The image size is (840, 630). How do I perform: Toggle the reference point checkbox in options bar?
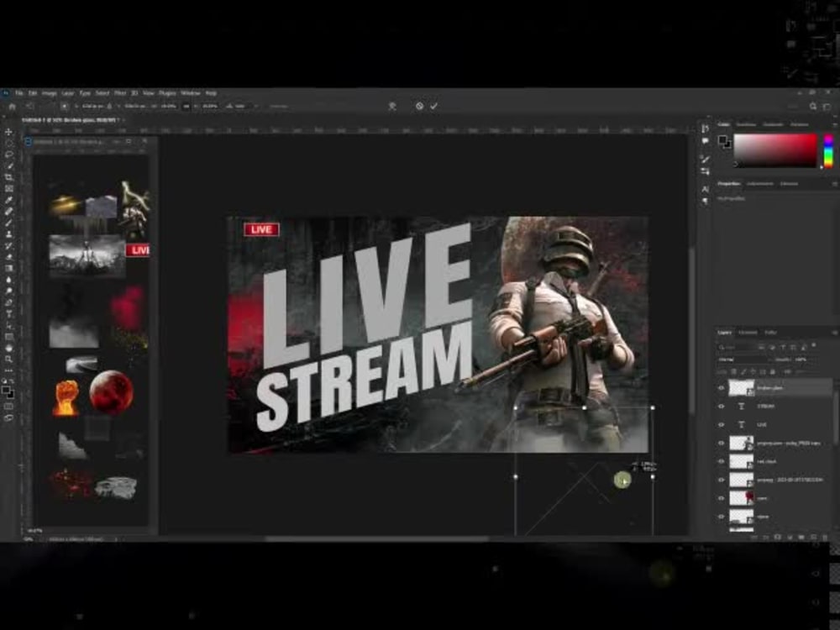[65, 106]
